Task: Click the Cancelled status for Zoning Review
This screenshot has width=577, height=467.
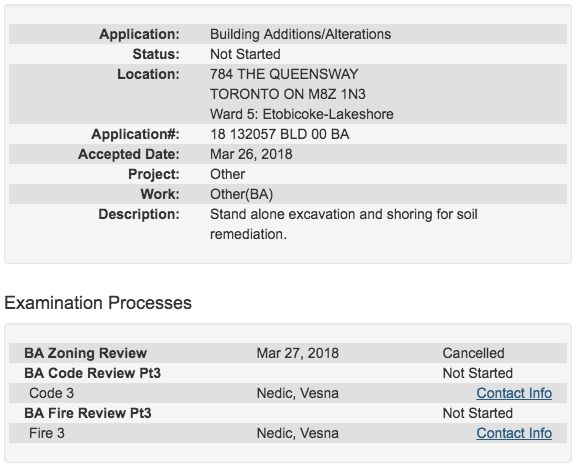Action: [x=473, y=353]
